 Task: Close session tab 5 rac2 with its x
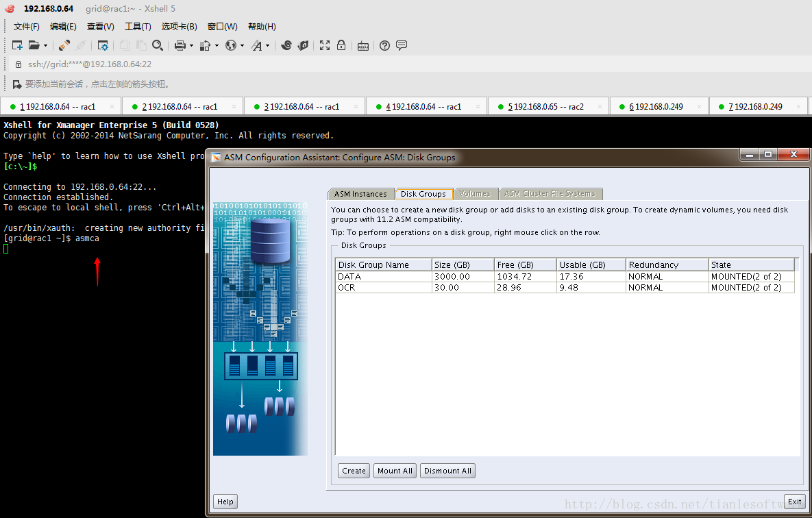[x=600, y=107]
